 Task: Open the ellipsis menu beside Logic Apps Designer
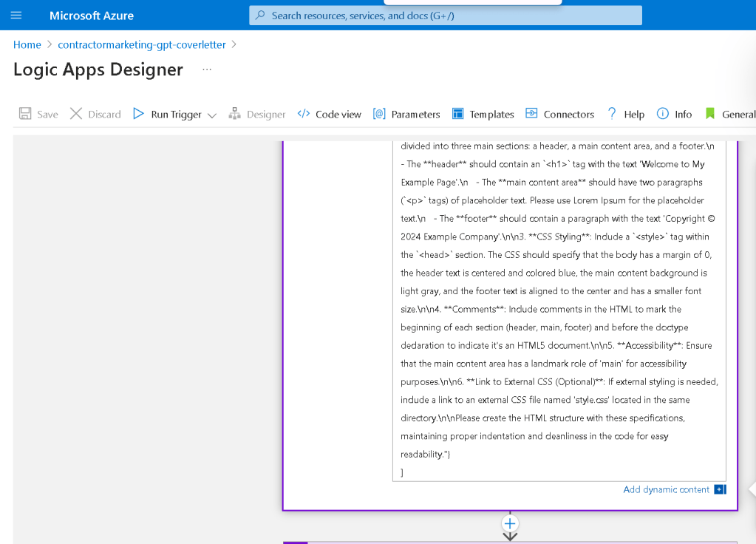pyautogui.click(x=207, y=70)
